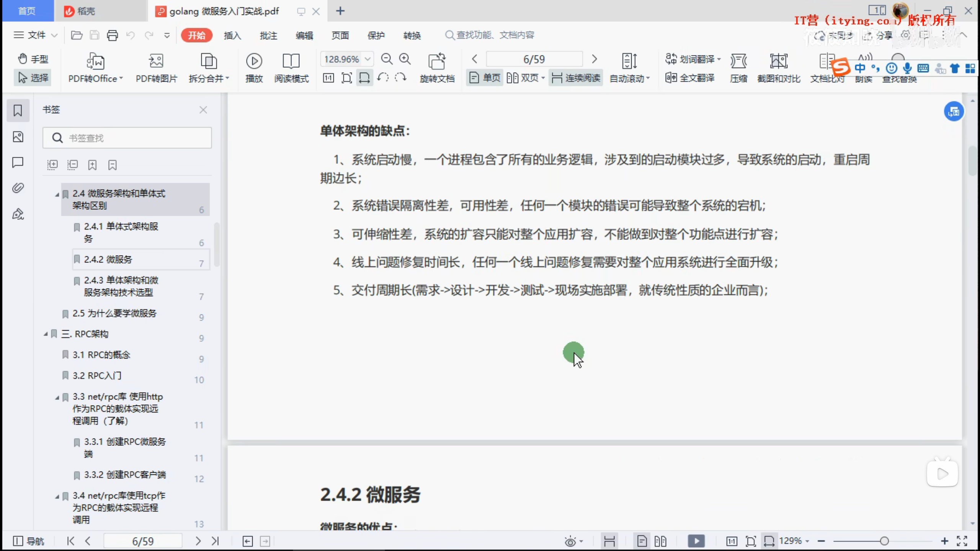Toggle navigation pane in status bar

(x=29, y=541)
